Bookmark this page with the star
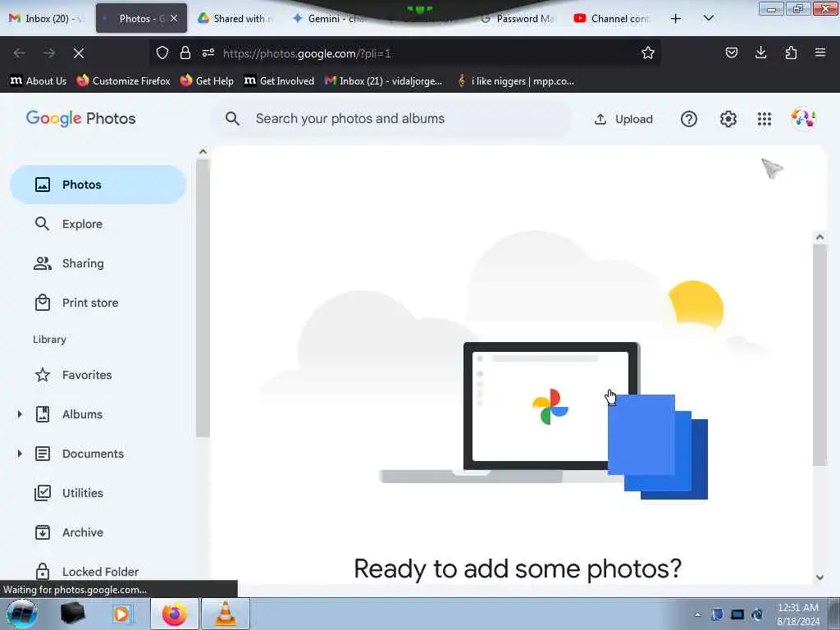840x630 pixels. (648, 53)
